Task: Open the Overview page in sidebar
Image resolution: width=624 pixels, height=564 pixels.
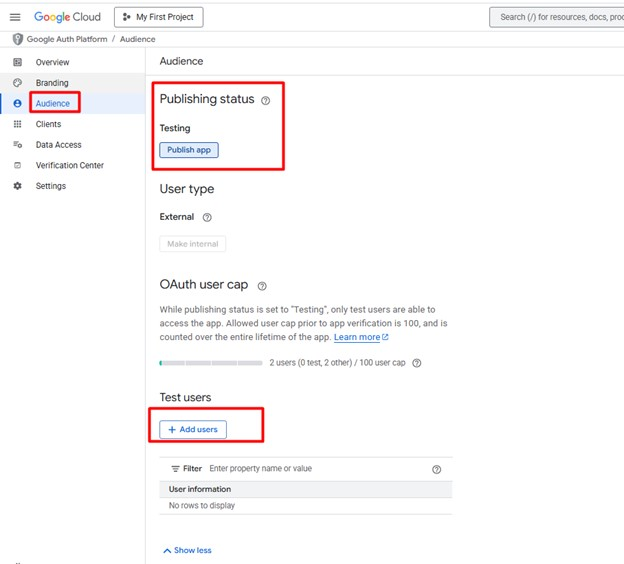Action: click(52, 62)
